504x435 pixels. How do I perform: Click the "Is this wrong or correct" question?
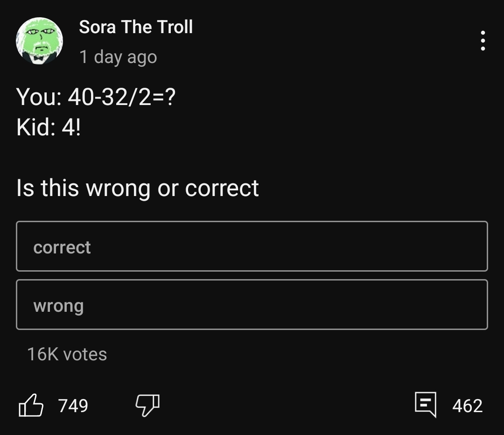click(x=137, y=188)
